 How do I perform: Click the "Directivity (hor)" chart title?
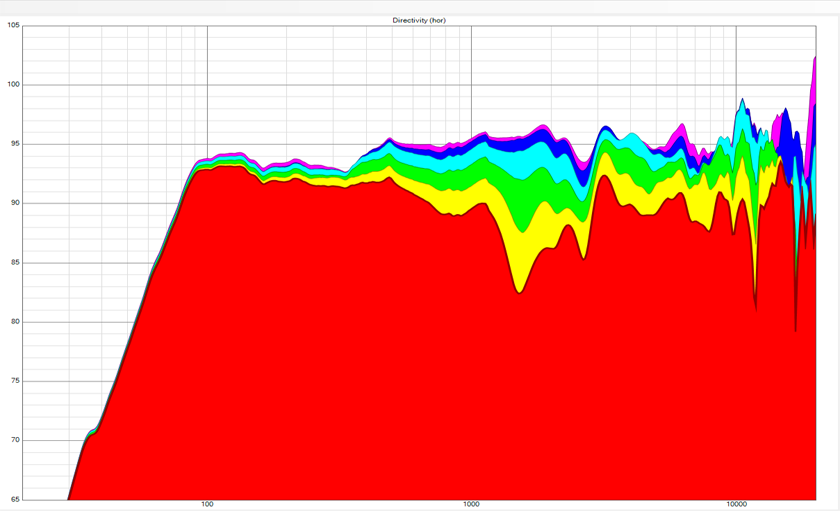pos(419,20)
